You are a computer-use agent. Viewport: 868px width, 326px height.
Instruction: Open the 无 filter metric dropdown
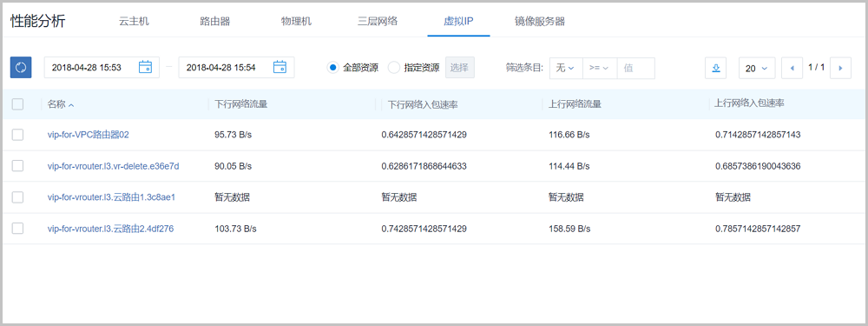(566, 68)
